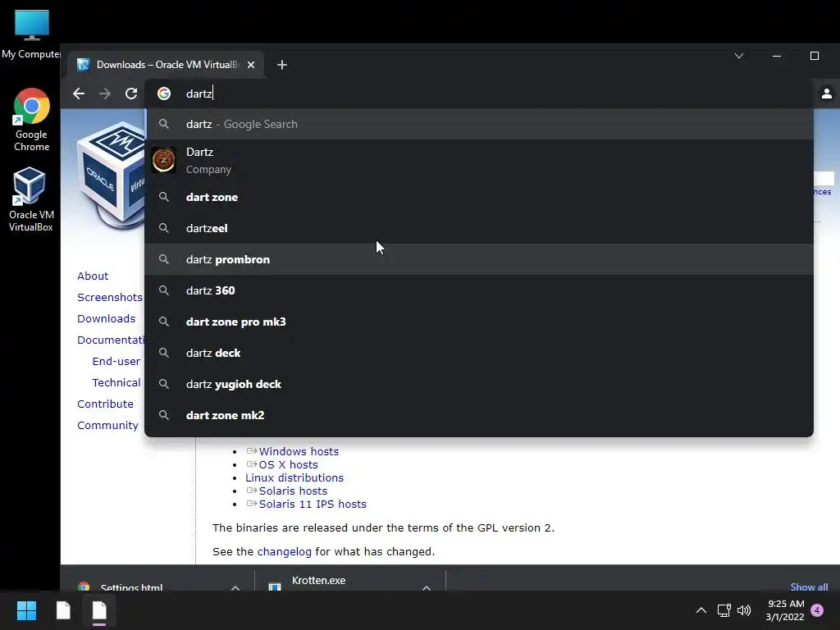Viewport: 840px width, 630px height.
Task: Click the Dartz company logo thumbnail
Action: point(164,160)
